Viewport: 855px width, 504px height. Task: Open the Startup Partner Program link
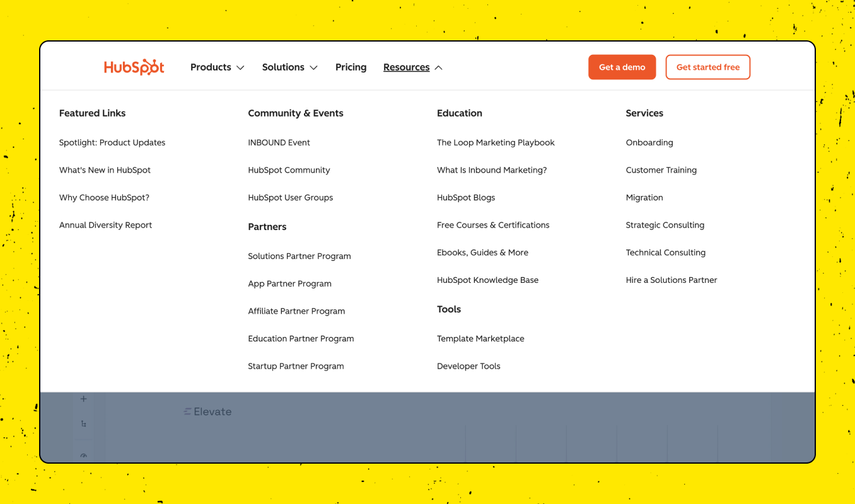click(x=296, y=366)
